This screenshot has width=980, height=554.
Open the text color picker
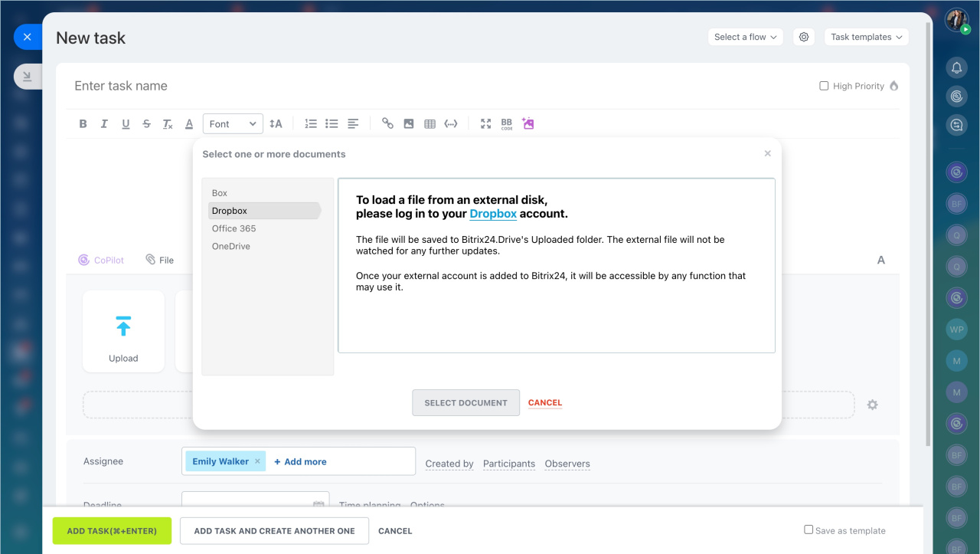[189, 123]
